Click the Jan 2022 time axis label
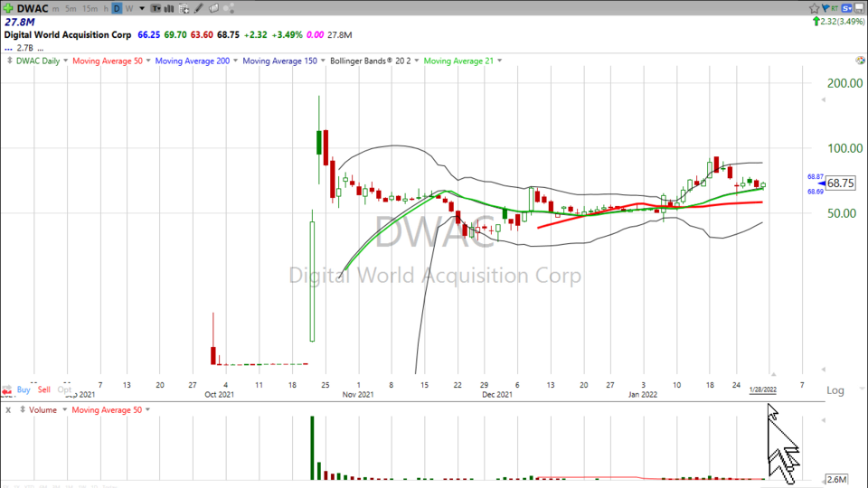 [642, 395]
